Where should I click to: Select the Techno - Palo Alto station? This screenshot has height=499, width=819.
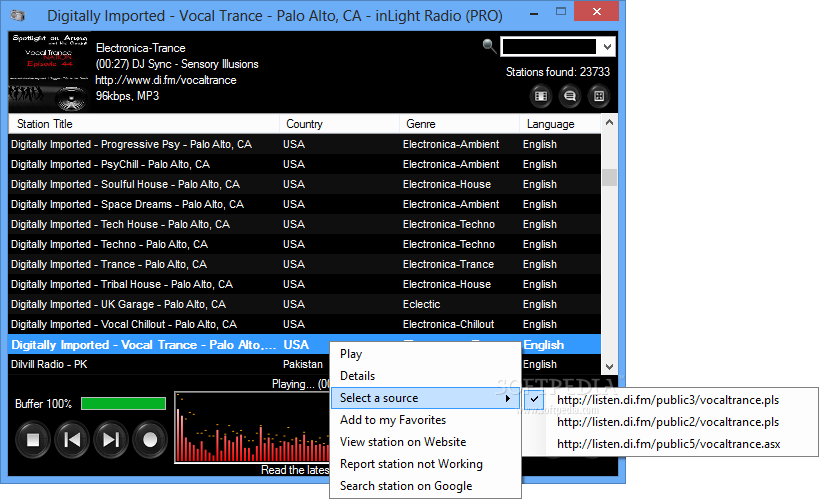click(305, 244)
